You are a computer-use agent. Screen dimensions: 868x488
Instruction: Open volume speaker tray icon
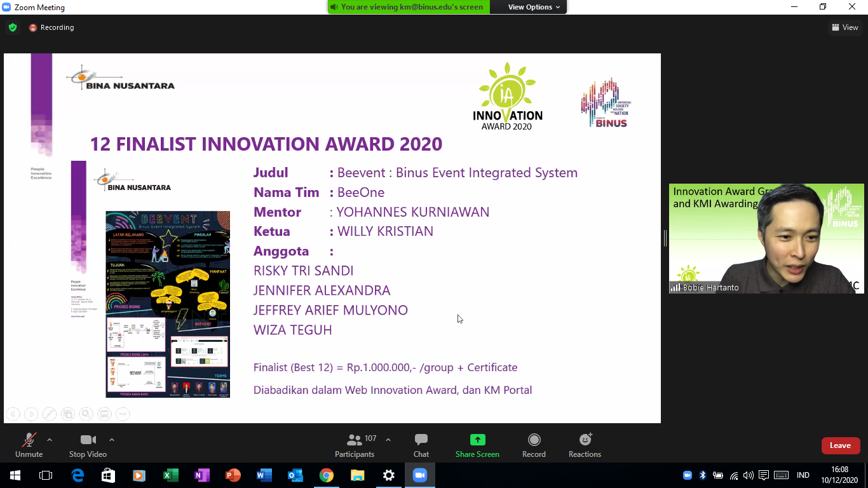coord(749,475)
